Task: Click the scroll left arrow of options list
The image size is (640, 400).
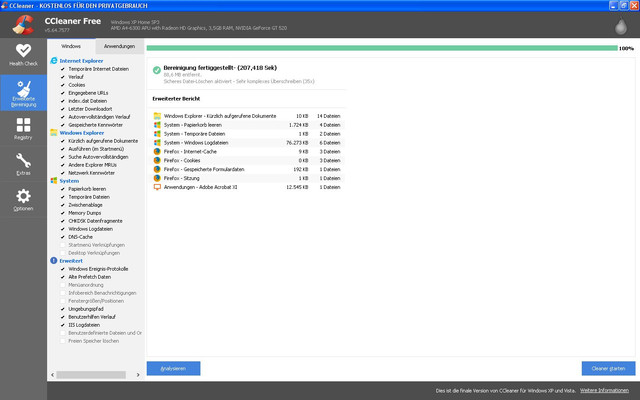Action: (x=52, y=375)
